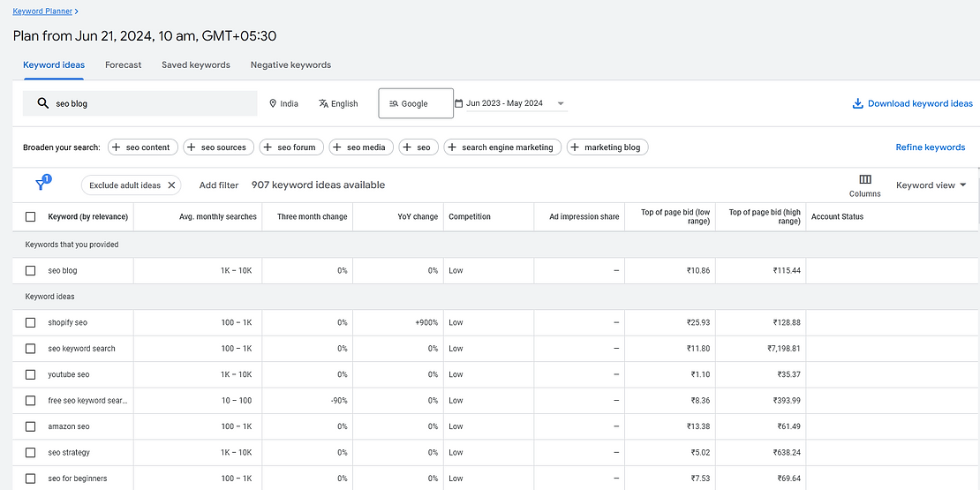980x490 pixels.
Task: Open the Negative keywords tab
Action: click(290, 65)
